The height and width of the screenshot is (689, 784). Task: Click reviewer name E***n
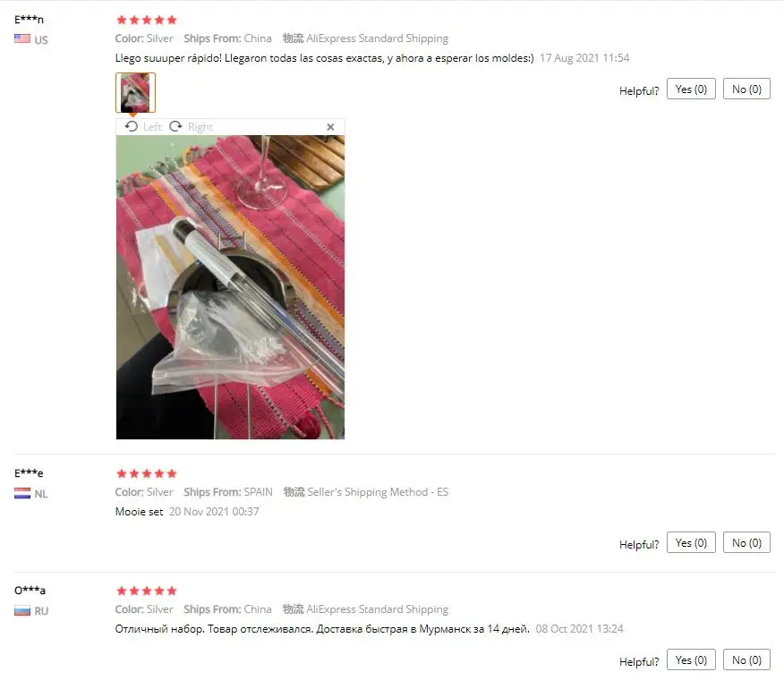pos(29,20)
